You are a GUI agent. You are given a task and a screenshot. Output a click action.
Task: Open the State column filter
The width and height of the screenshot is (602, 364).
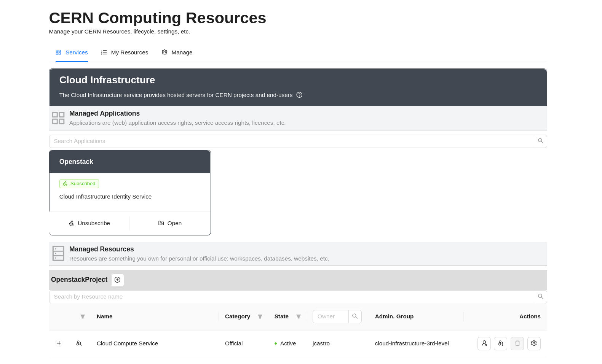(299, 316)
